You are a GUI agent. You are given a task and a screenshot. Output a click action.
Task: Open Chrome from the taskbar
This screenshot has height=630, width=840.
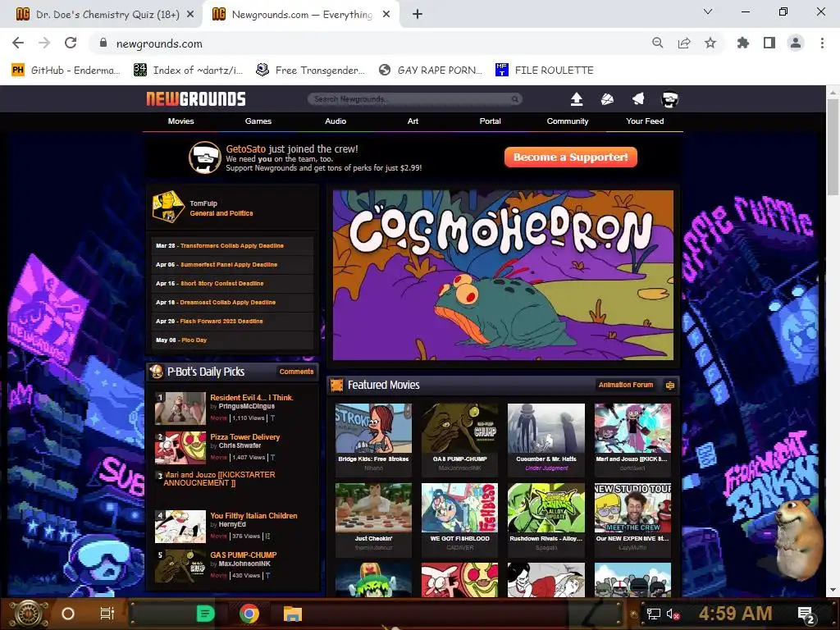[249, 614]
